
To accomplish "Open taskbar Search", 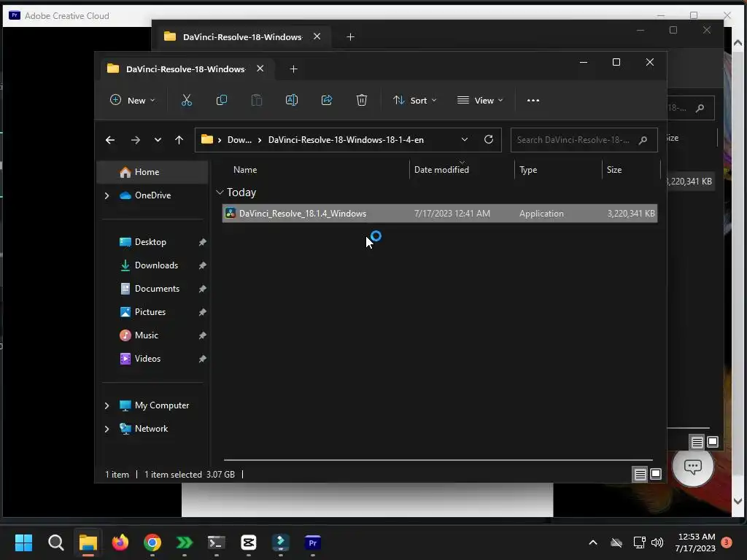I will [55, 542].
